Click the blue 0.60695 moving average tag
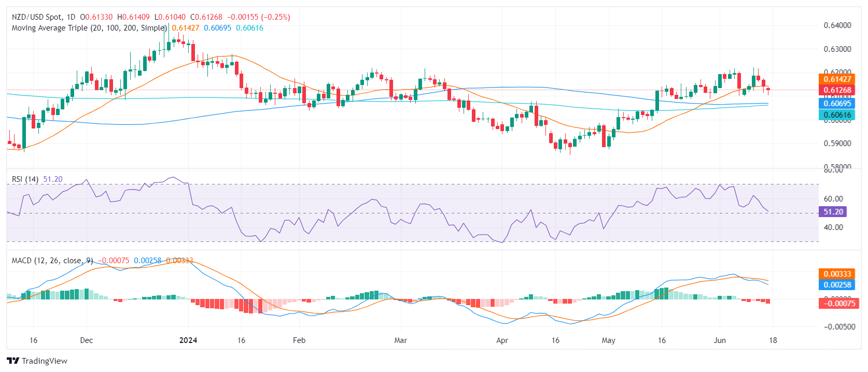The width and height of the screenshot is (868, 372). (837, 104)
